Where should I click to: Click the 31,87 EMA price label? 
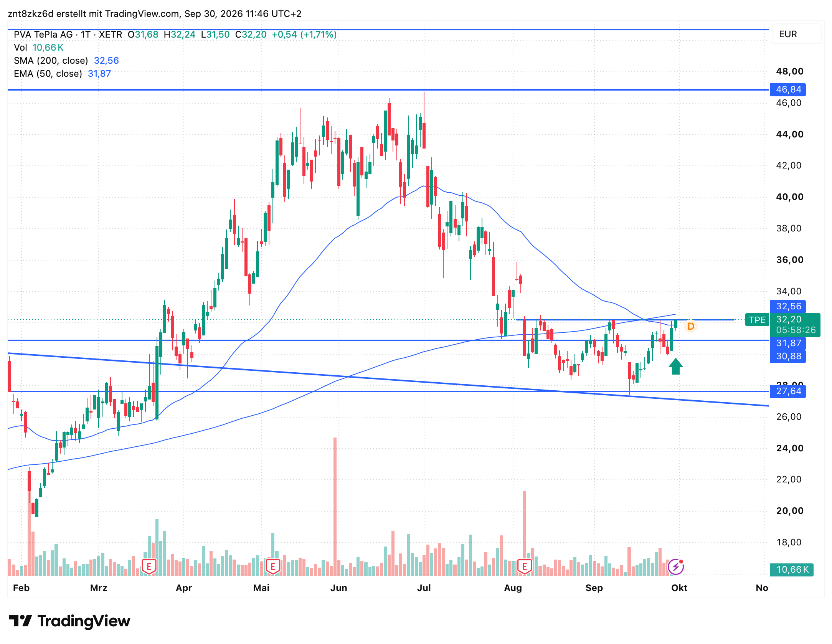788,343
